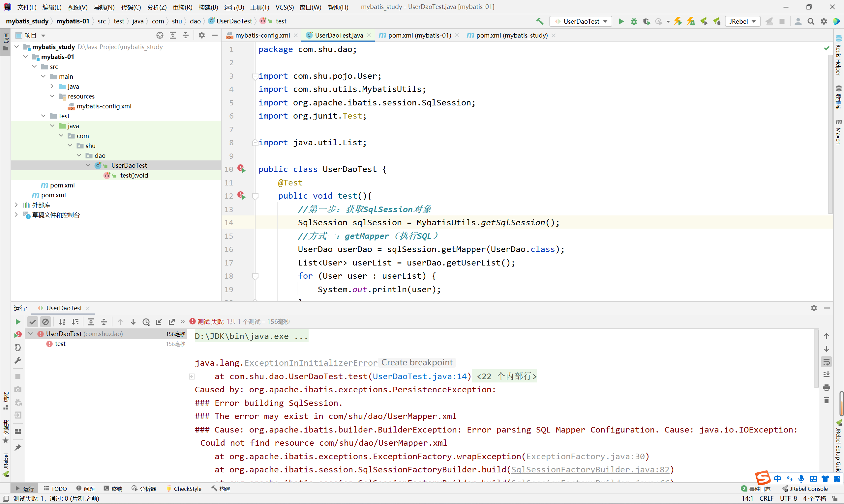Rerun tests with green play icon
The height and width of the screenshot is (504, 844).
[x=18, y=322]
